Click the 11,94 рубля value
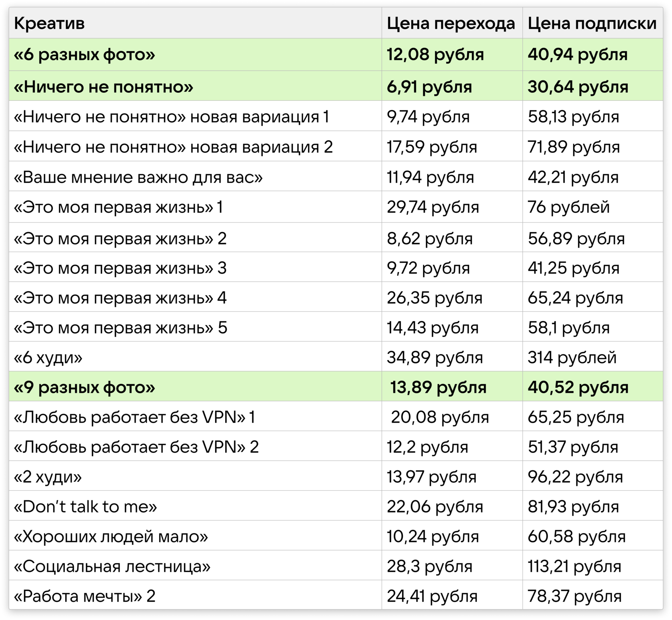The width and height of the screenshot is (672, 620). pyautogui.click(x=430, y=177)
